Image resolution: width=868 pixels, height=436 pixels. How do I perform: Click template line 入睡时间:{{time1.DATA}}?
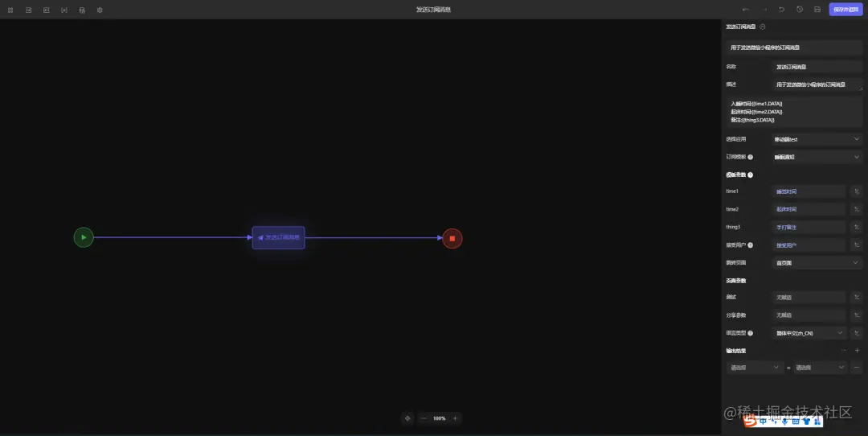pyautogui.click(x=756, y=104)
